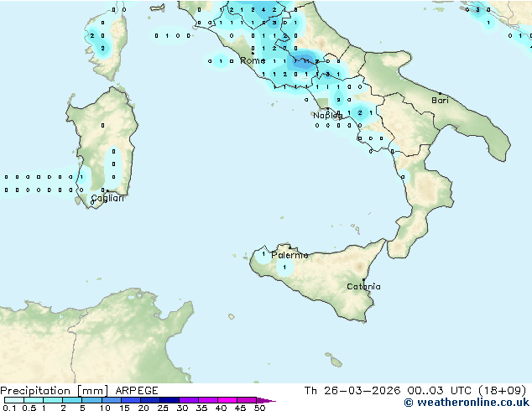The height and width of the screenshot is (411, 532).
Task: Pick the 45–50 mm magenta legend swatch
Action: [247, 400]
